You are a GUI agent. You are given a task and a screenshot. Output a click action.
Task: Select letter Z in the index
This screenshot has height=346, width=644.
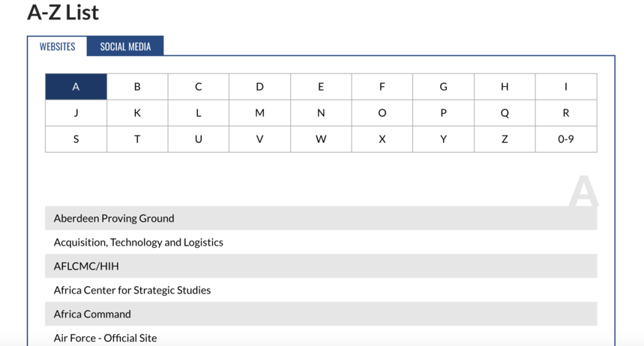[x=505, y=139]
